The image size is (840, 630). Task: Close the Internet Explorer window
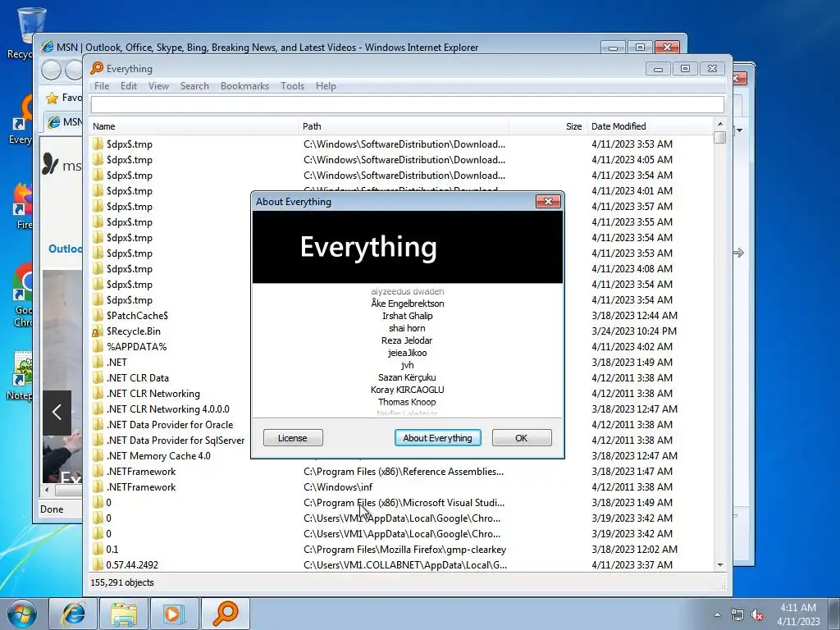667,47
